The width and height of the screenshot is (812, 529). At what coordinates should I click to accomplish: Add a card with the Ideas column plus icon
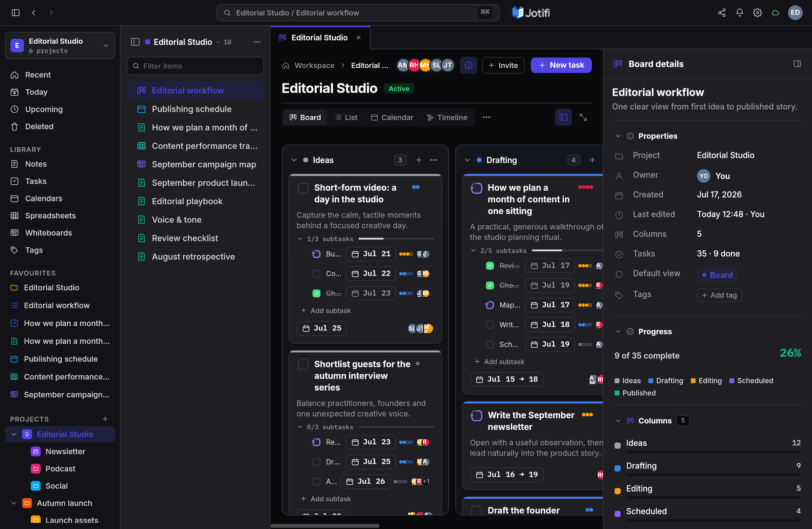[419, 160]
